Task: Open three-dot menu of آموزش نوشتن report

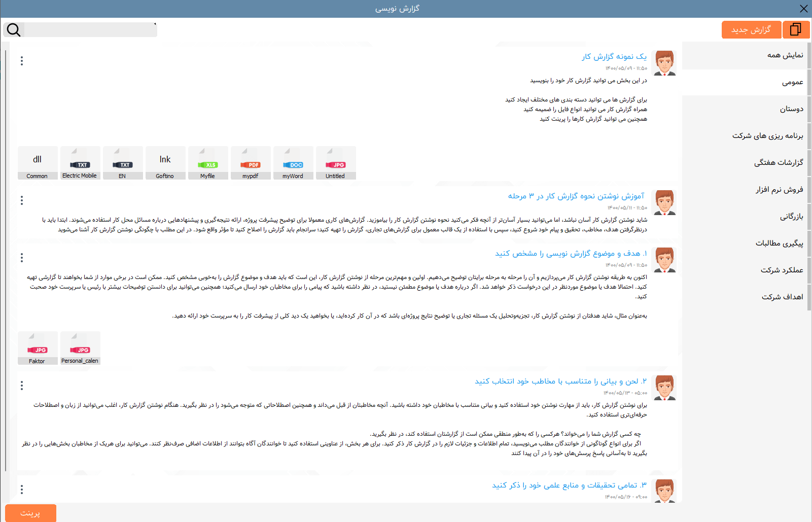Action: (22, 200)
